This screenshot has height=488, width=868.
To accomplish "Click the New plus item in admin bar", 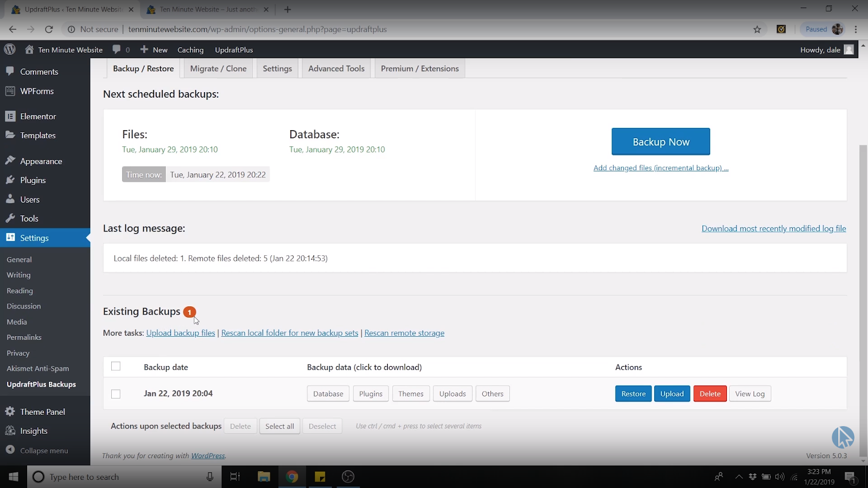I will 154,49.
